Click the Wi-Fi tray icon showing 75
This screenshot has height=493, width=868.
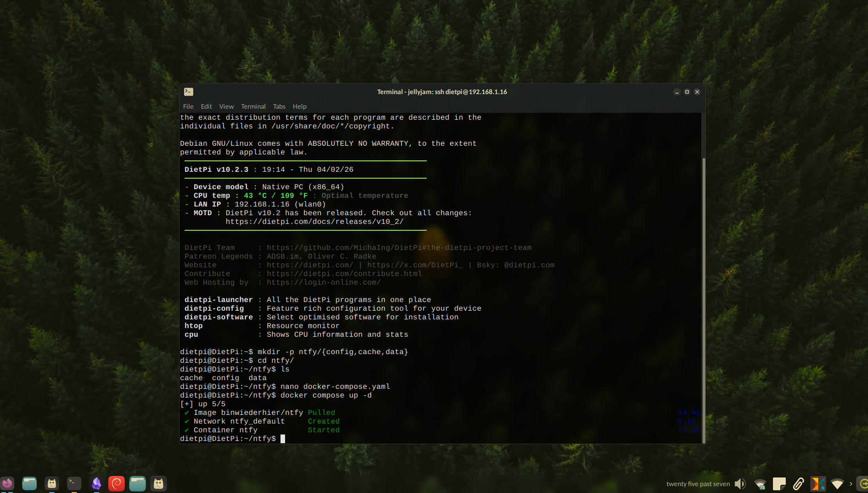[x=760, y=484]
